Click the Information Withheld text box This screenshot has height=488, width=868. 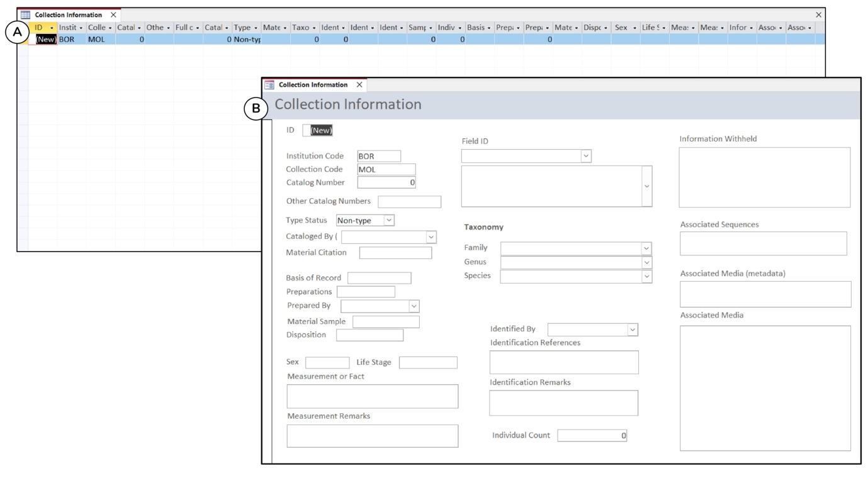(765, 177)
